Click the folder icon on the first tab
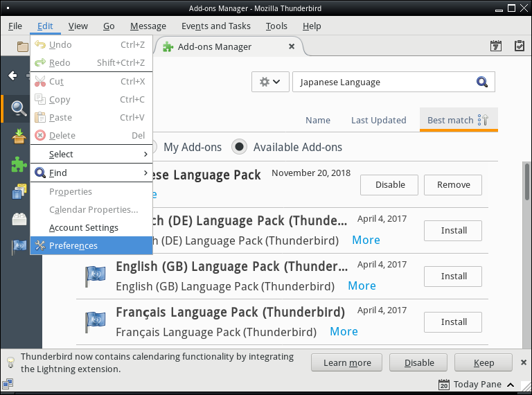Image resolution: width=532 pixels, height=395 pixels. (x=22, y=46)
